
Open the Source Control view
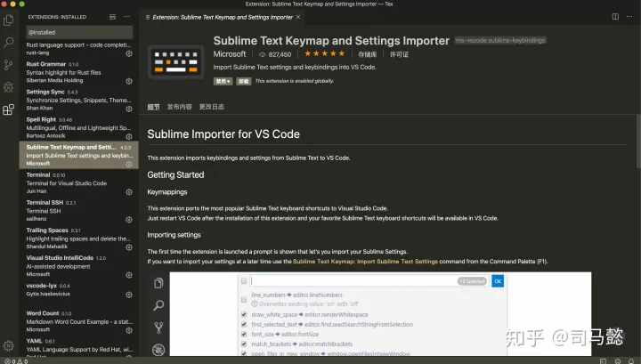coord(8,65)
